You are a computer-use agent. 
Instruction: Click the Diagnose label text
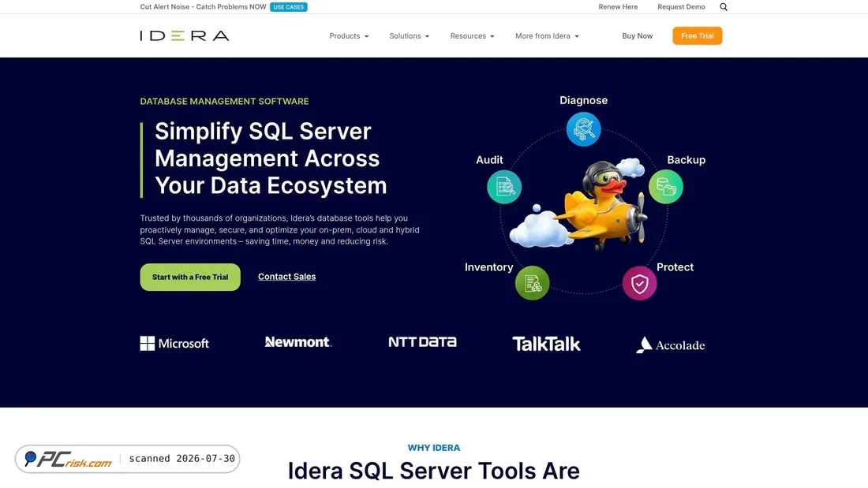click(x=583, y=100)
